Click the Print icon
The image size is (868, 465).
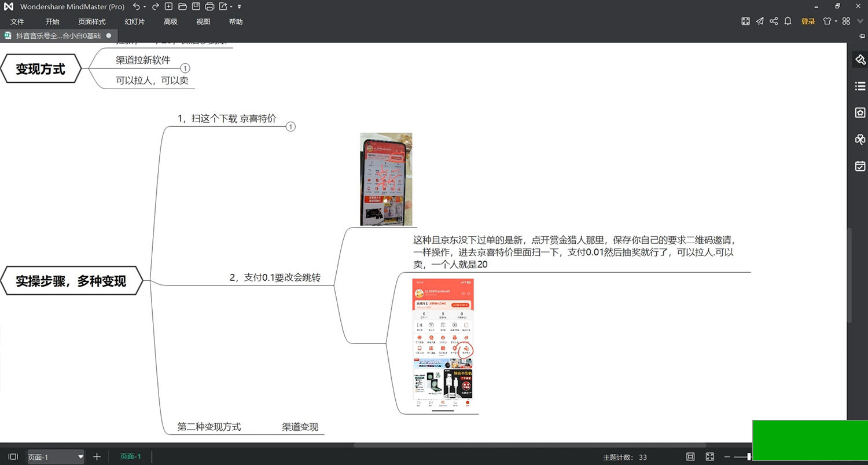click(x=209, y=6)
